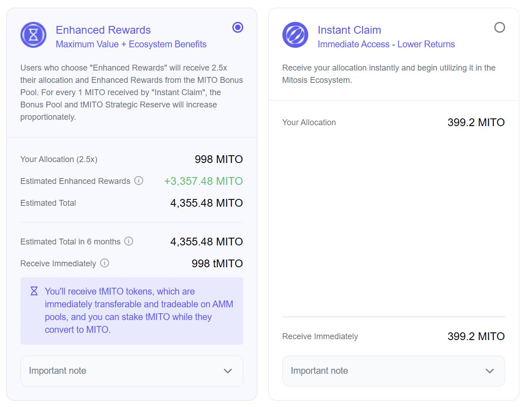Viewport: 532px width, 407px height.
Task: Click info icon next to Estimated Total in 6 months
Action: point(129,241)
